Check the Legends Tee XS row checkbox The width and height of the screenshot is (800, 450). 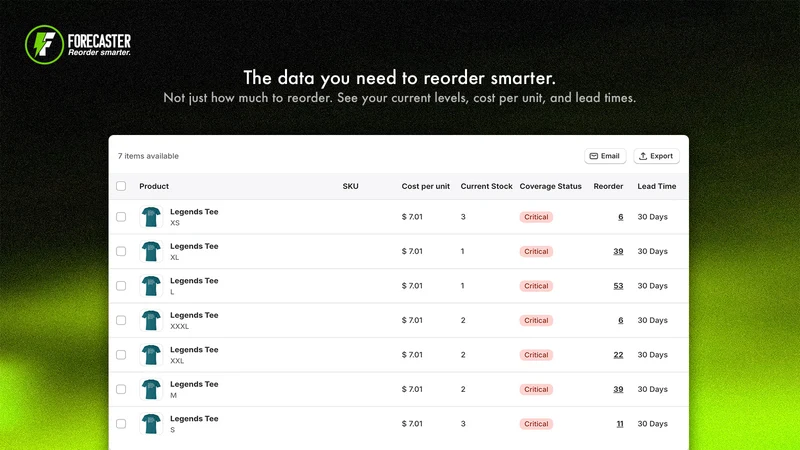(121, 217)
